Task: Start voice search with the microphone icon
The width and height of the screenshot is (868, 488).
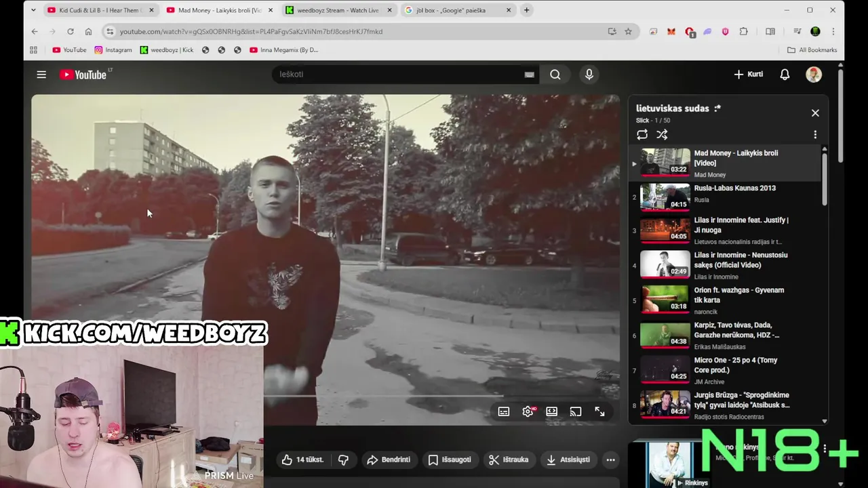Action: pos(589,75)
